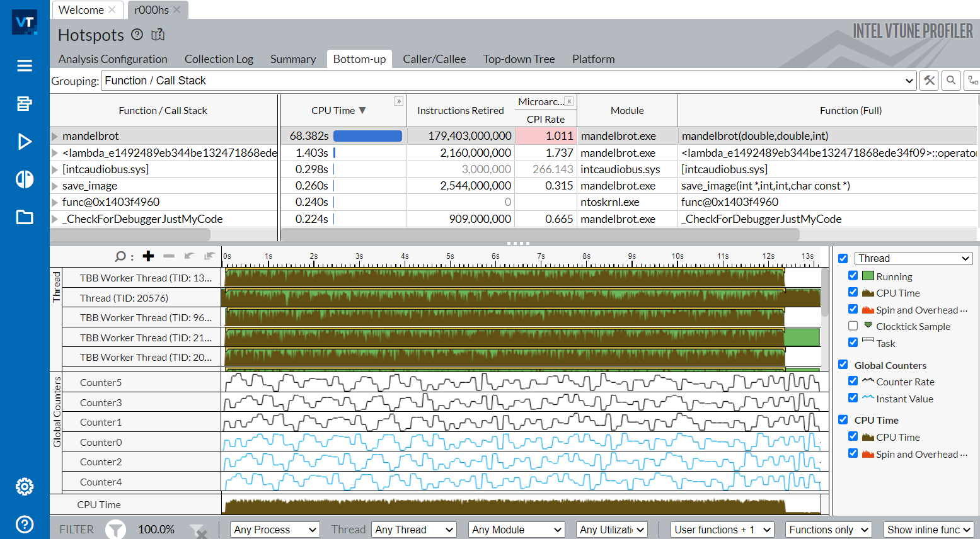Click the Instructions Retired column header
This screenshot has width=980, height=539.
pos(460,111)
